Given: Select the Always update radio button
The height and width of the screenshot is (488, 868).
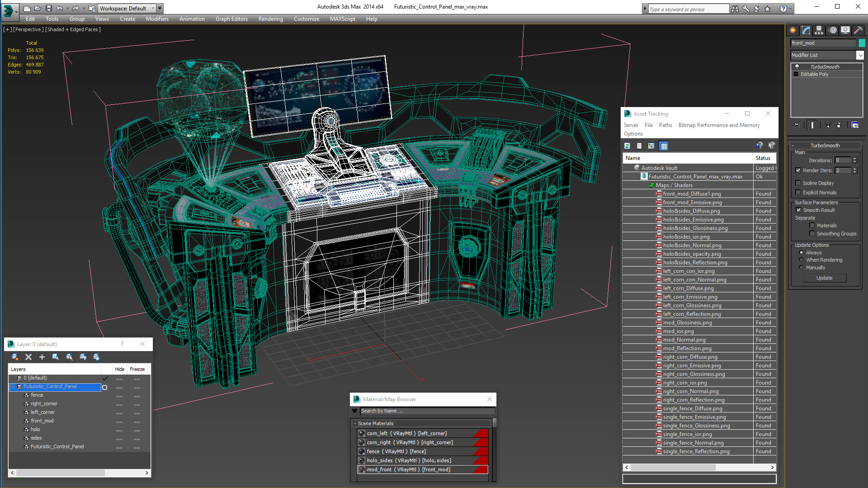Looking at the screenshot, I should 801,253.
